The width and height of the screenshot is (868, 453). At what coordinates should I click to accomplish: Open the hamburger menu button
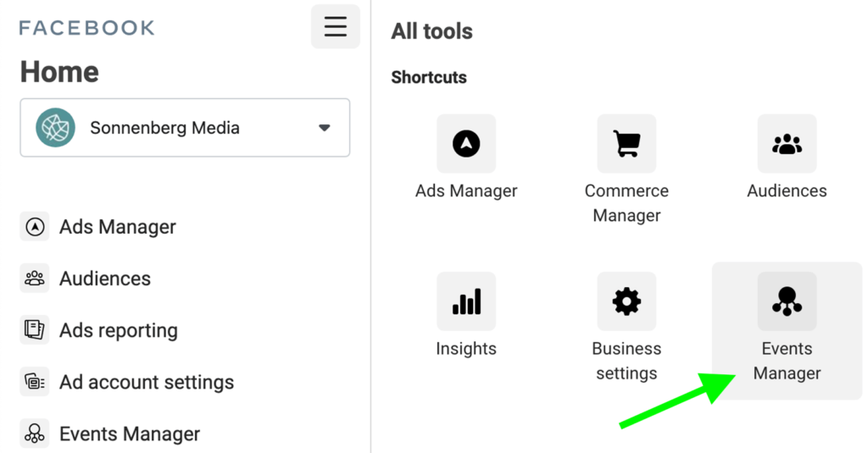[x=336, y=27]
